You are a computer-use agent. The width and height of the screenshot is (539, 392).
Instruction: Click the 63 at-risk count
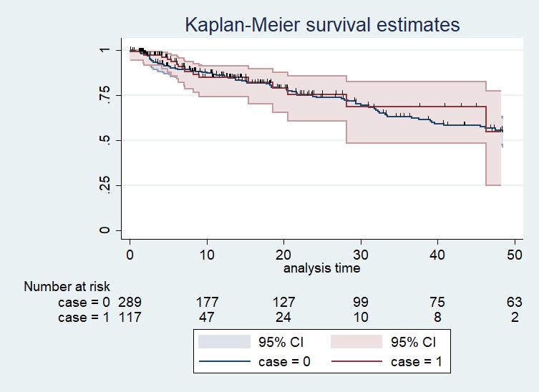515,301
